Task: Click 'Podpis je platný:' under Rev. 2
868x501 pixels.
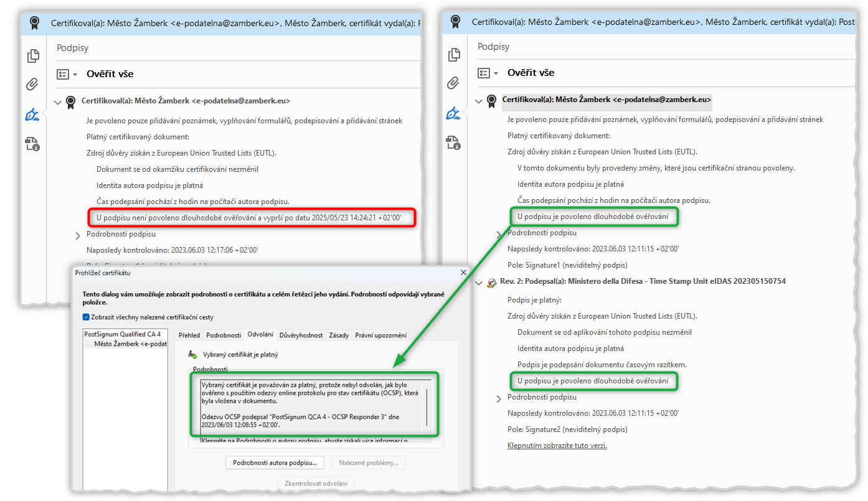Action: 535,300
